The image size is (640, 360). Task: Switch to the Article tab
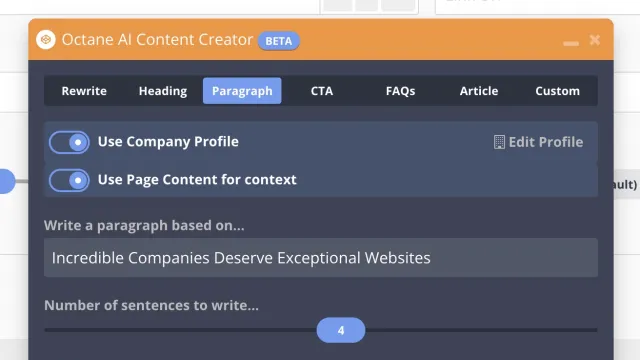[479, 91]
